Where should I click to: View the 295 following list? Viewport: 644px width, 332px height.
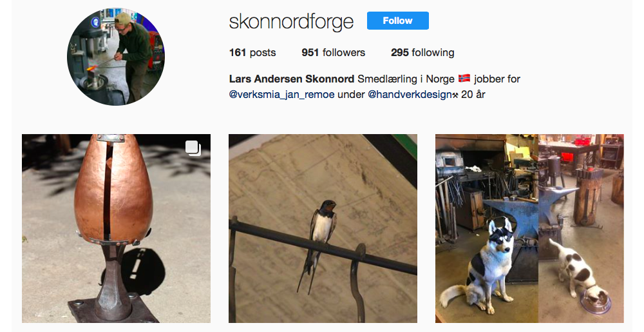click(422, 53)
